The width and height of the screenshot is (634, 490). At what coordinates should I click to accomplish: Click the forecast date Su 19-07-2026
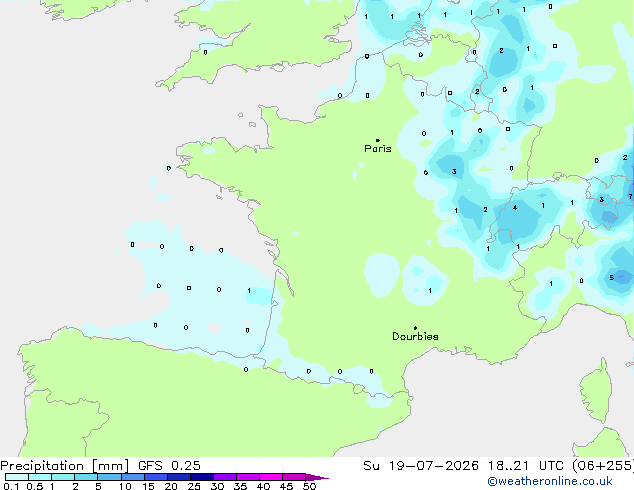click(421, 466)
